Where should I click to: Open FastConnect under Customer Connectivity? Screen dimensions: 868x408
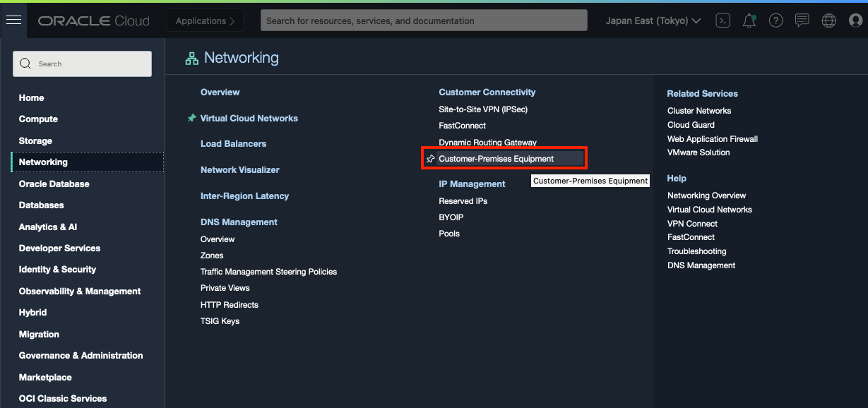pyautogui.click(x=463, y=126)
